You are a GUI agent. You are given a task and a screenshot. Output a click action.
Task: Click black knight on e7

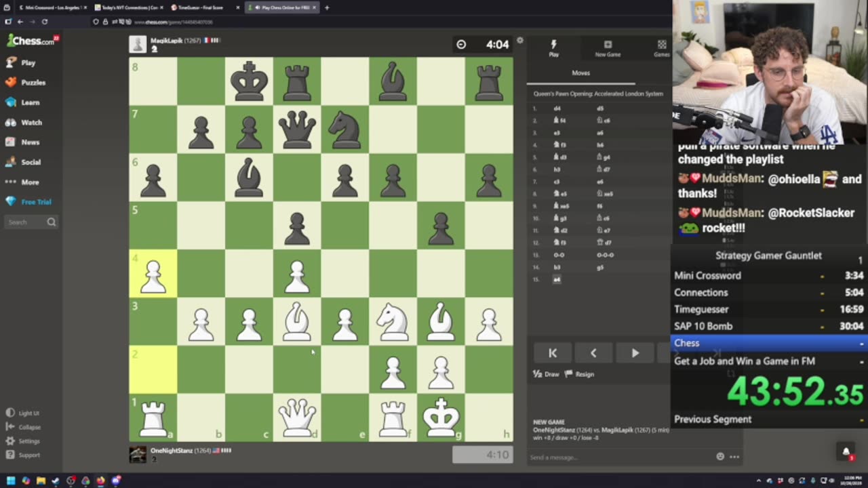pyautogui.click(x=345, y=130)
